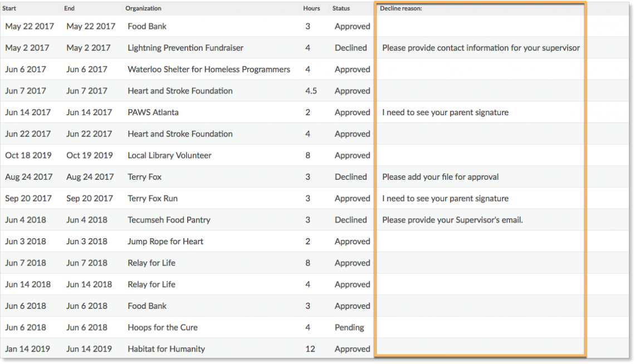Screen dimensions: 635x364
Task: Select the Waterloo Shelter for Homeless Programmers entry
Action: click(x=207, y=69)
